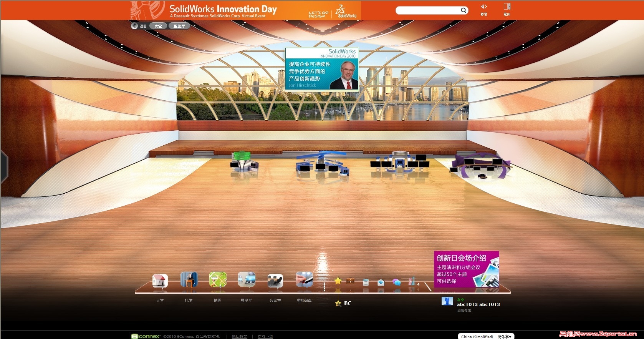Screen dimensions: 644x339
Task: Open the 隐私政策 privacy policy link
Action: click(x=240, y=336)
